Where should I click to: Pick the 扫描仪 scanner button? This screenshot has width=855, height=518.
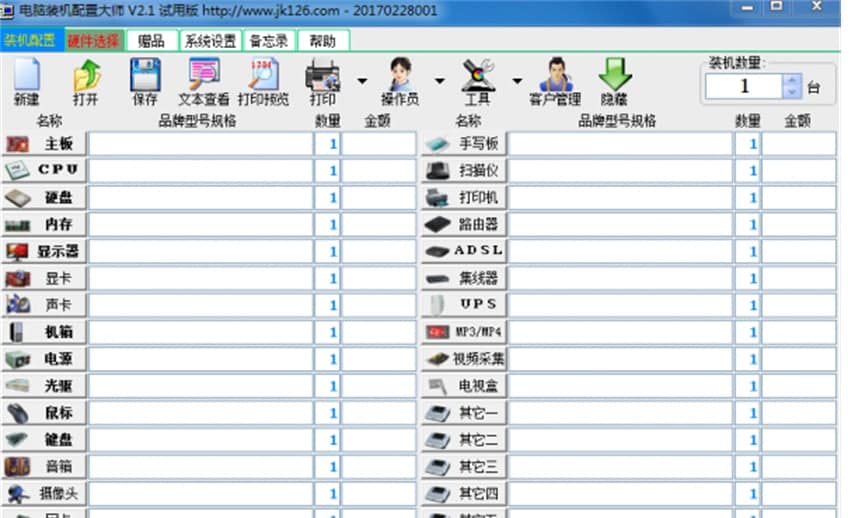(x=464, y=171)
